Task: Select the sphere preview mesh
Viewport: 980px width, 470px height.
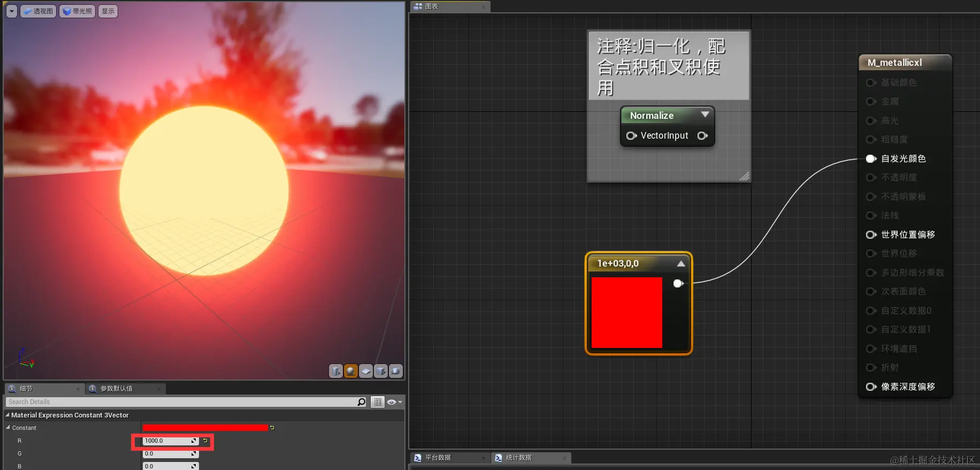Action: click(x=351, y=371)
